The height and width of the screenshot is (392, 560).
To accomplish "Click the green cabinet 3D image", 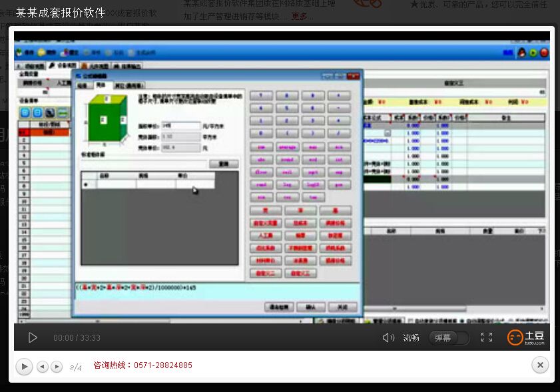I will point(104,120).
